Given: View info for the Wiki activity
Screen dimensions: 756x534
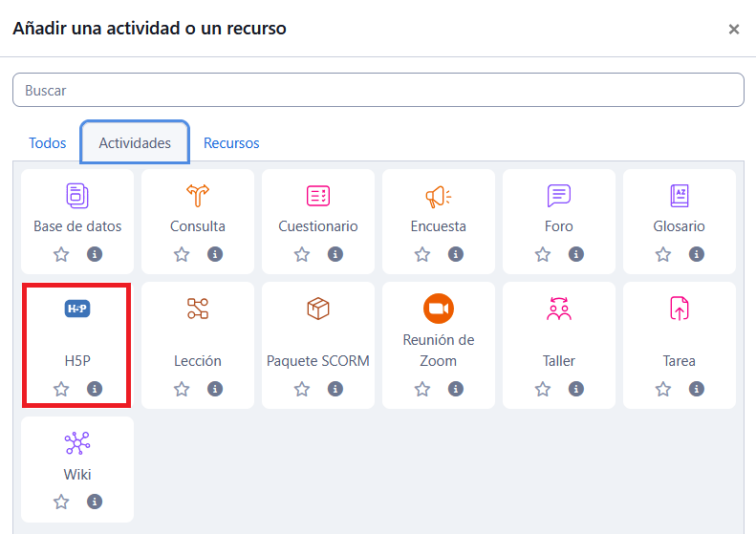Looking at the screenshot, I should (95, 502).
